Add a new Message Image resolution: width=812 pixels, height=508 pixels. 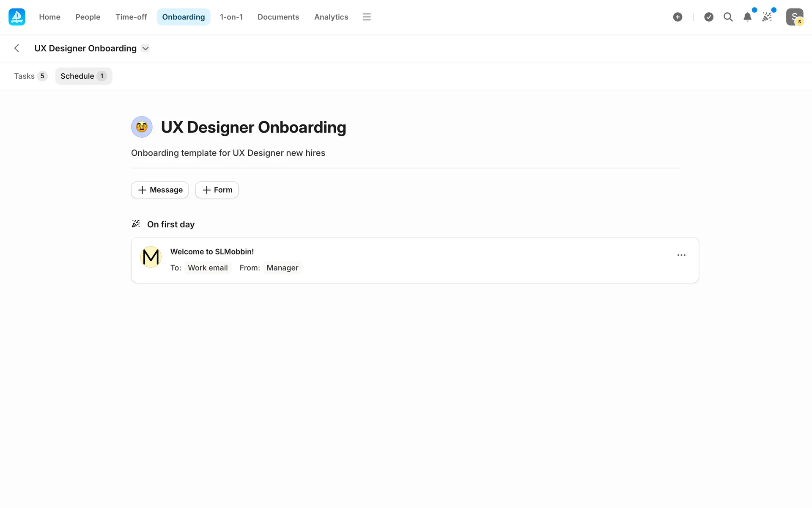160,190
